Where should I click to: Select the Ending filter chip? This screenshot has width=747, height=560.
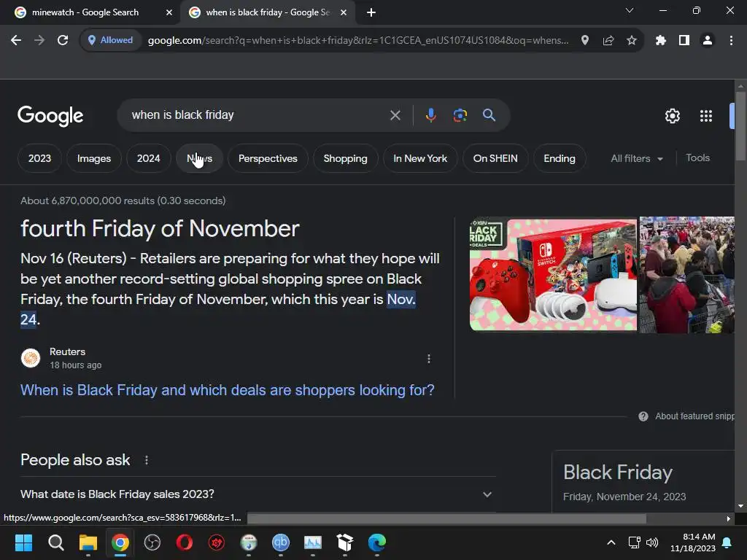[x=560, y=158]
